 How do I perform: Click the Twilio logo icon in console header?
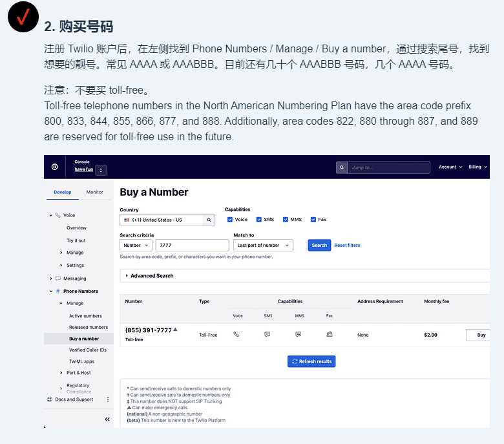coord(55,167)
